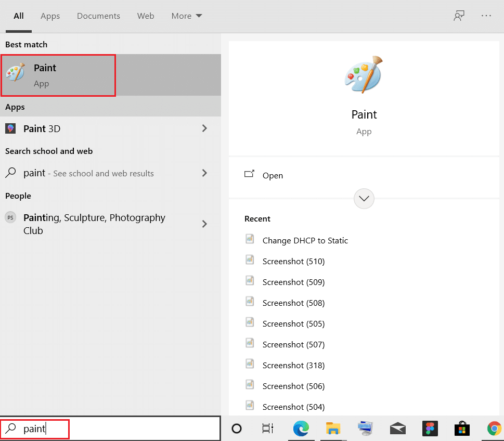Switch to the Web search tab
Screen dimensions: 504x441
click(x=146, y=16)
